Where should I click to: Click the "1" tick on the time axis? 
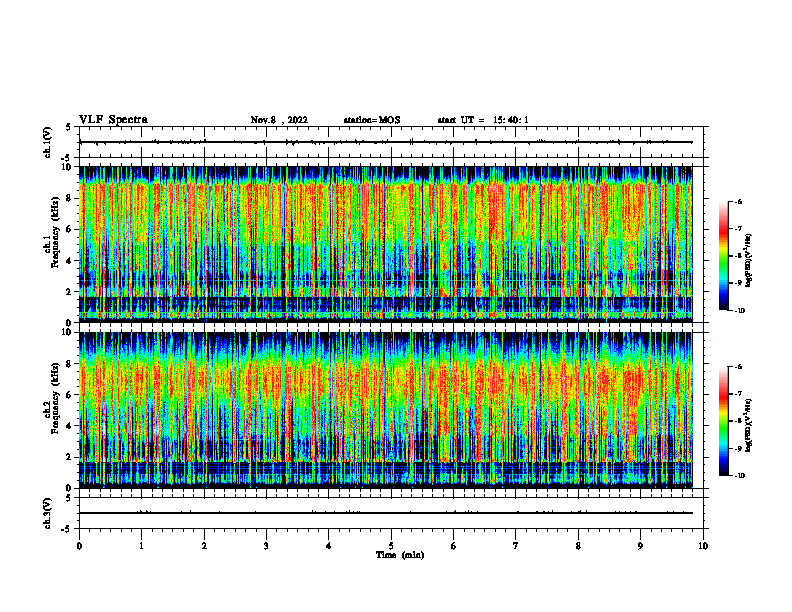(141, 546)
